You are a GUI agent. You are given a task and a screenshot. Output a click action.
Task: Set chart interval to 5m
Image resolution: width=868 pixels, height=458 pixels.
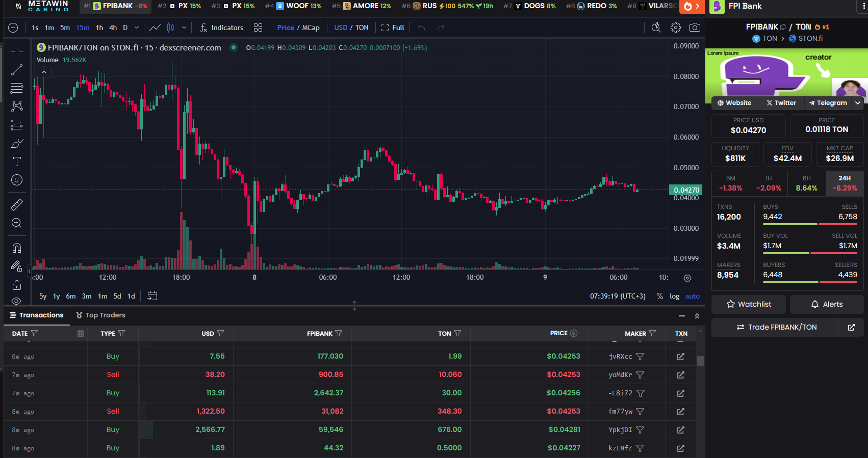(x=65, y=28)
